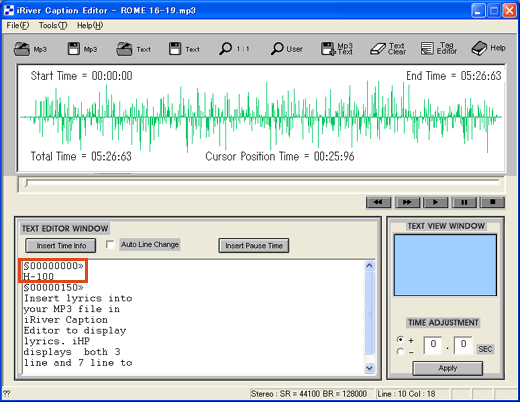Viewport: 520px width, 402px height.
Task: Close the iRiver Caption Editor window
Action: tap(510, 11)
